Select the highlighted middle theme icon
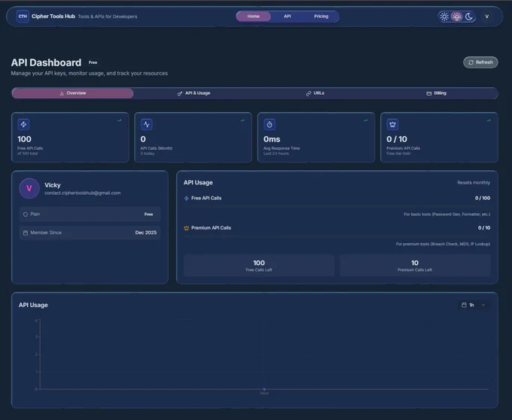512x420 pixels. pos(456,17)
